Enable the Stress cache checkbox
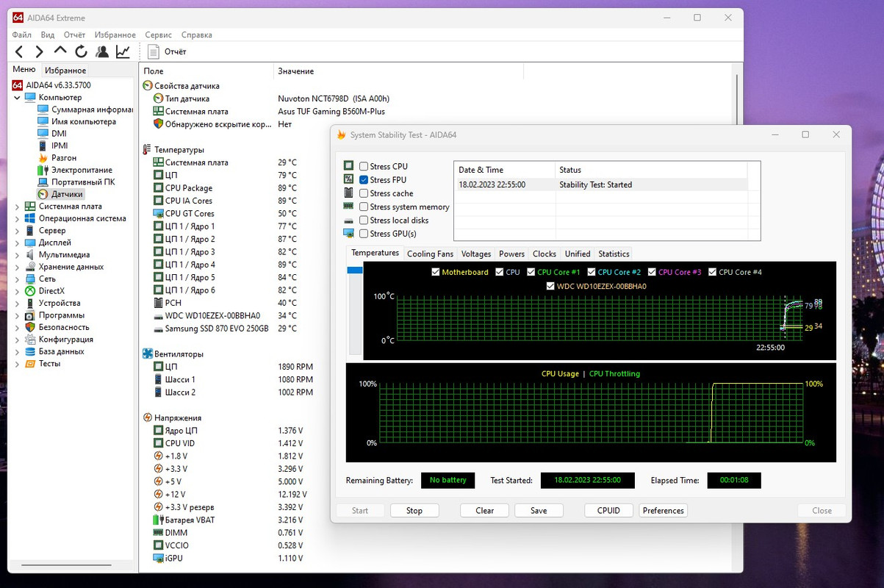This screenshot has width=884, height=588. click(364, 193)
